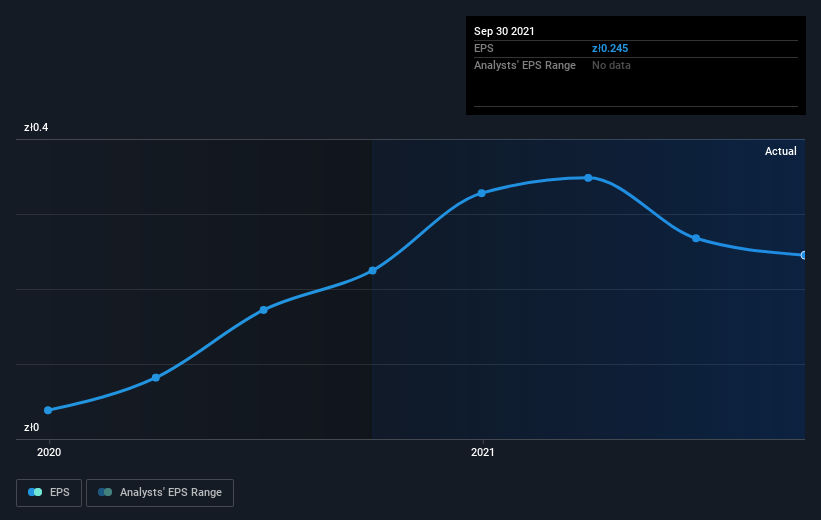
Task: Toggle the EPS legend series
Action: pyautogui.click(x=49, y=493)
